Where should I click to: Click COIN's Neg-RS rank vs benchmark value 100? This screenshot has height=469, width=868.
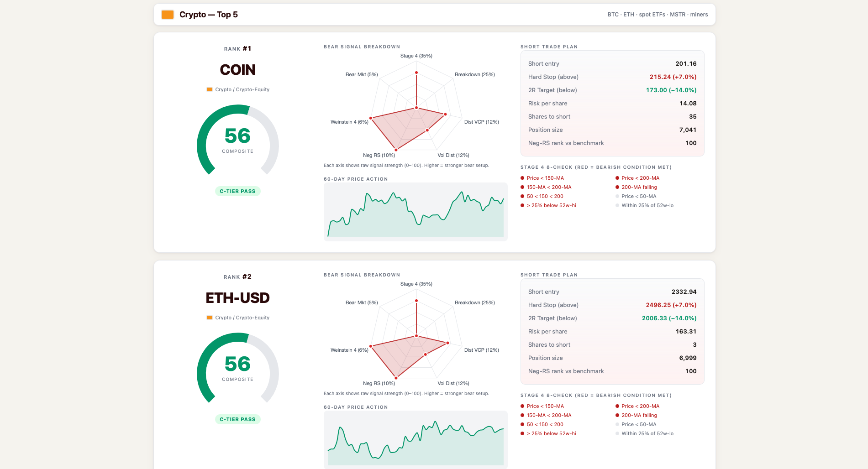pyautogui.click(x=691, y=143)
